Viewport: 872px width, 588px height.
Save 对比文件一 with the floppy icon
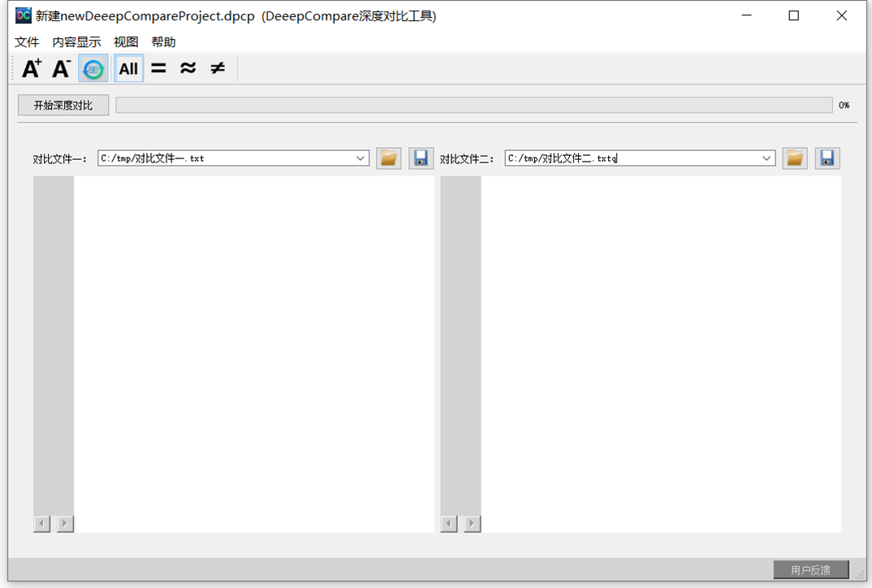(x=421, y=158)
